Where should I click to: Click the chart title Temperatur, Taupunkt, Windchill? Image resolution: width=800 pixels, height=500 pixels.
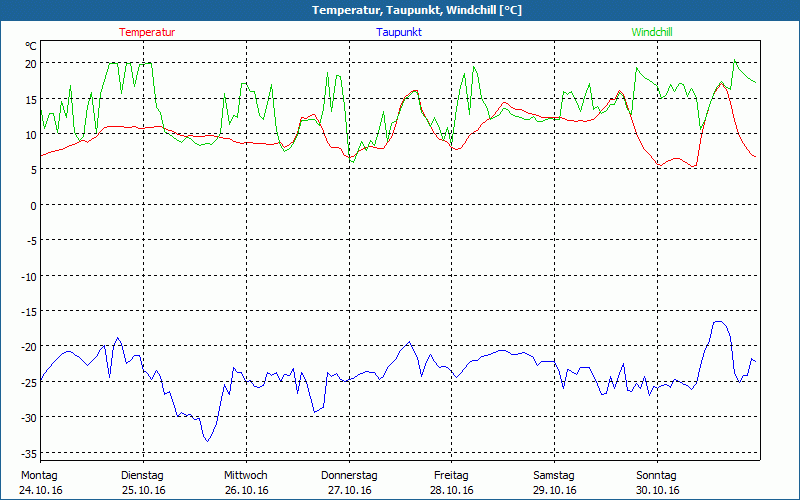click(417, 10)
